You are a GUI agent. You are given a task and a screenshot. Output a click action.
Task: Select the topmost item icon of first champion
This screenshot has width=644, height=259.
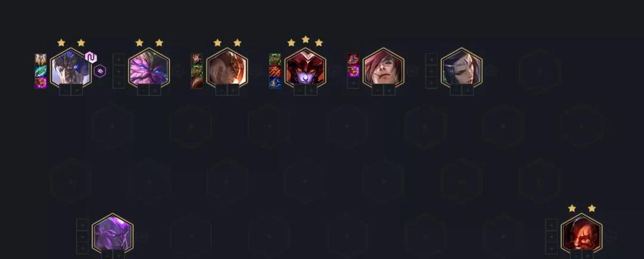(x=40, y=59)
